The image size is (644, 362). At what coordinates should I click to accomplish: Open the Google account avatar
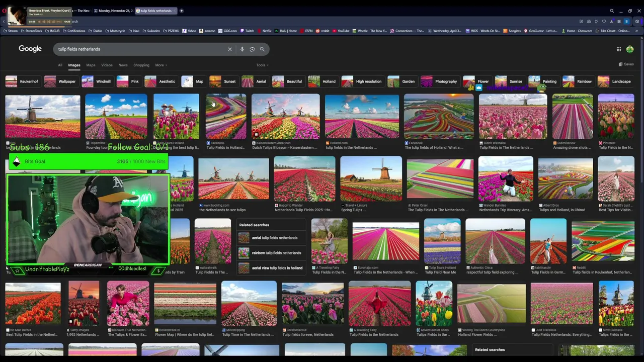click(630, 49)
